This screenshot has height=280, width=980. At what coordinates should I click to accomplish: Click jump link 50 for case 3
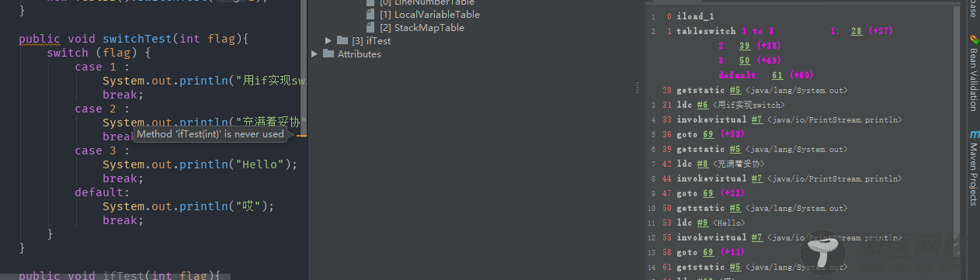744,60
